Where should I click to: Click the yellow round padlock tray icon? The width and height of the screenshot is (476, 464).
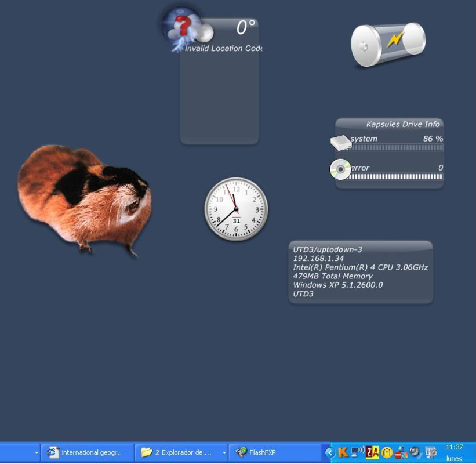tap(387, 453)
